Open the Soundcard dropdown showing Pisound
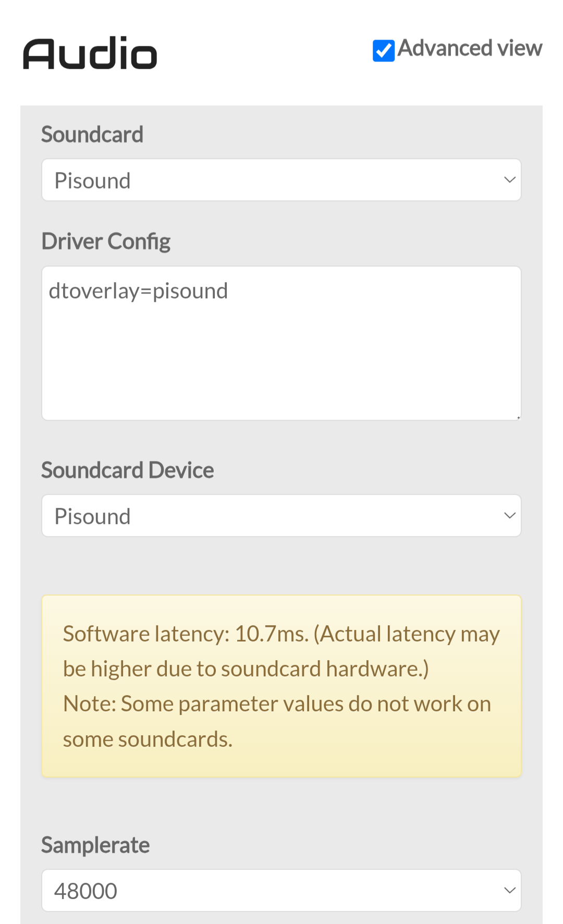Screen dimensions: 563x924 281,180
